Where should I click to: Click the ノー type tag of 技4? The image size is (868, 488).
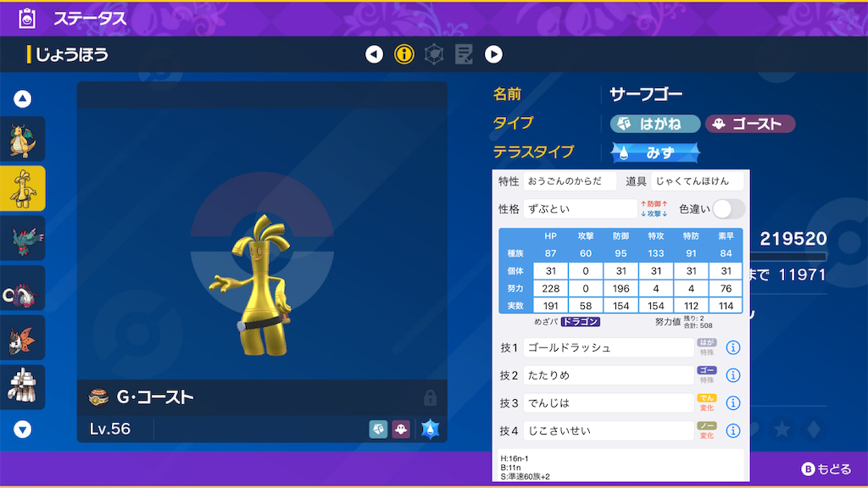click(707, 425)
